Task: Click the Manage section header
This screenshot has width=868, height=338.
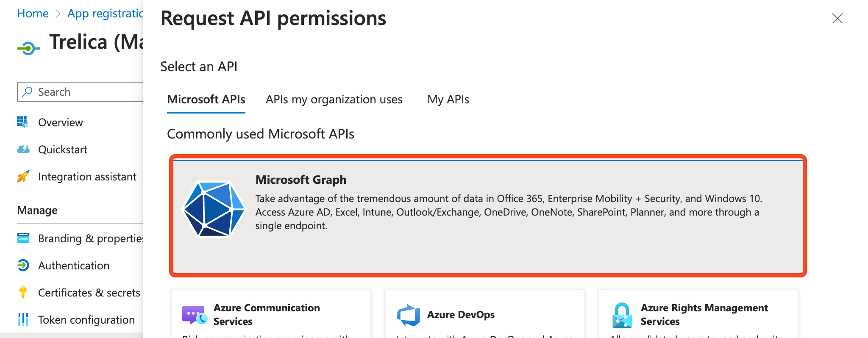Action: click(37, 210)
